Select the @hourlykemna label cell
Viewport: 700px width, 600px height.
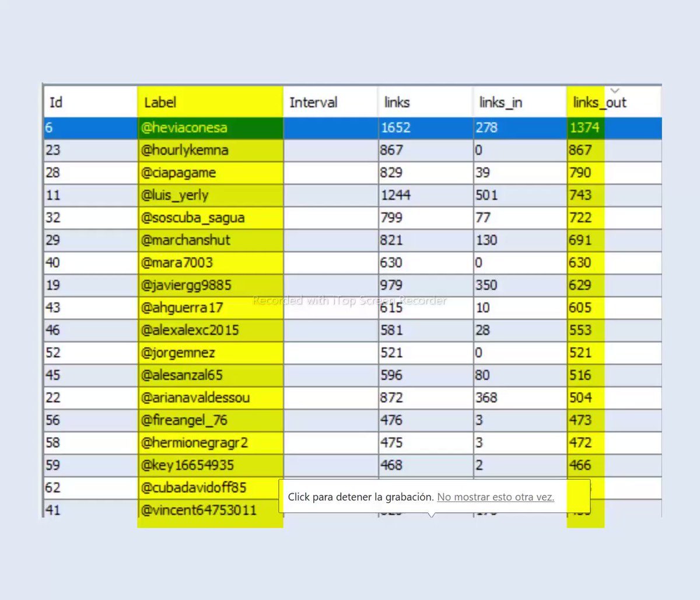211,151
